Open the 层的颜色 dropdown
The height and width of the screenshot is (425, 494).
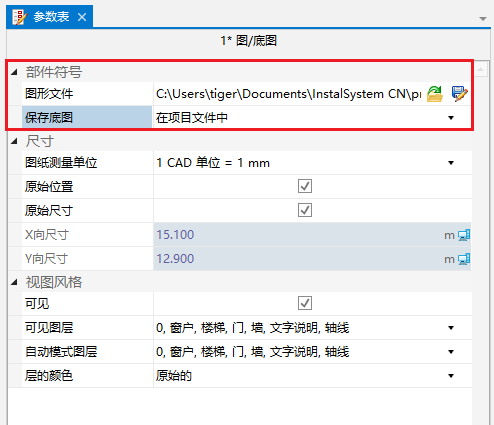(x=451, y=376)
